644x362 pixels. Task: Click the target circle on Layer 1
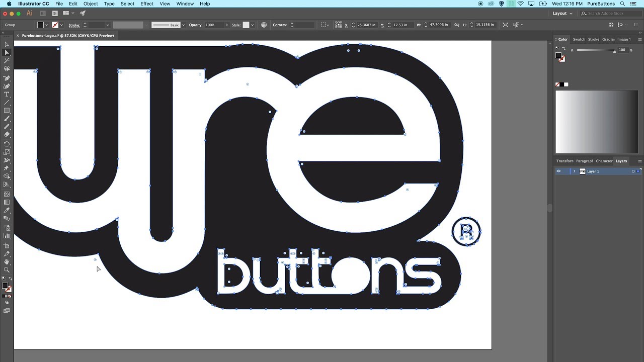(x=633, y=171)
